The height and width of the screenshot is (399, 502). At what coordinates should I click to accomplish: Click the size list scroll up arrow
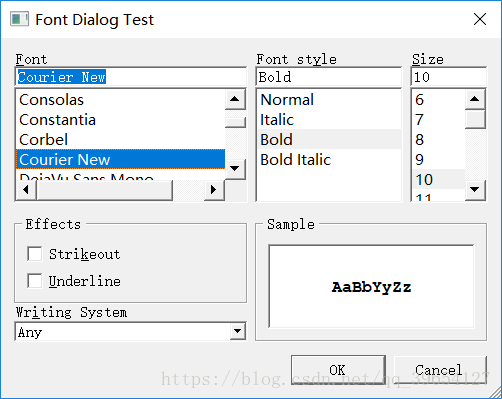click(475, 99)
